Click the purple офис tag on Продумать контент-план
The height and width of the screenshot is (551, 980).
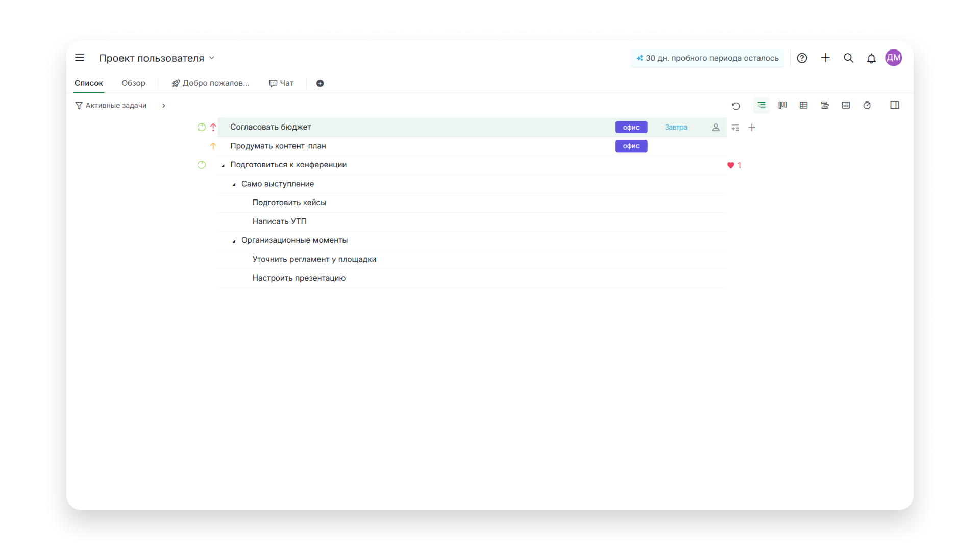coord(631,146)
